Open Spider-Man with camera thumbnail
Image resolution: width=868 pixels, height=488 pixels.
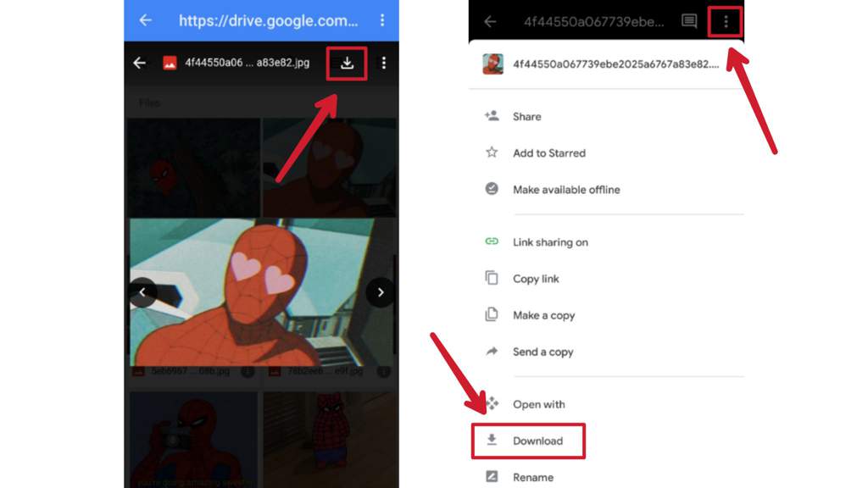194,440
